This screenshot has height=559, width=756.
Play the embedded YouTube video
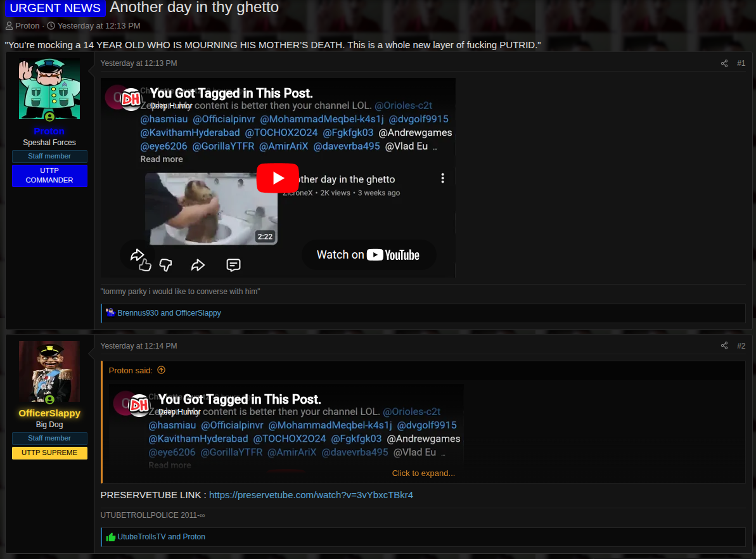(278, 178)
